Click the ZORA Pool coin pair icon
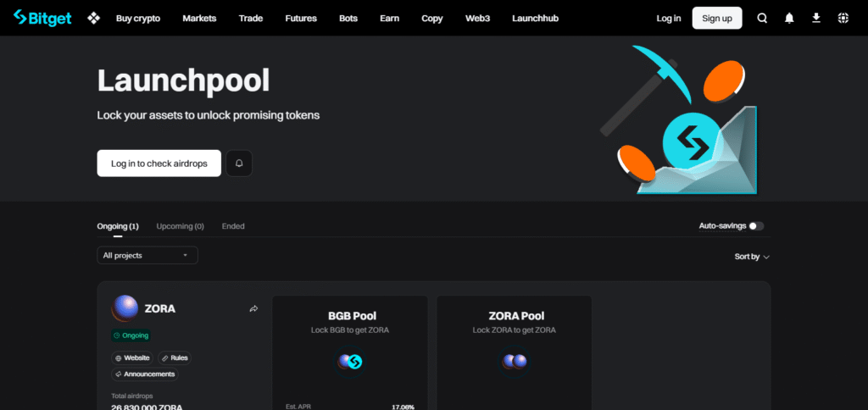This screenshot has width=868, height=410. pos(515,362)
